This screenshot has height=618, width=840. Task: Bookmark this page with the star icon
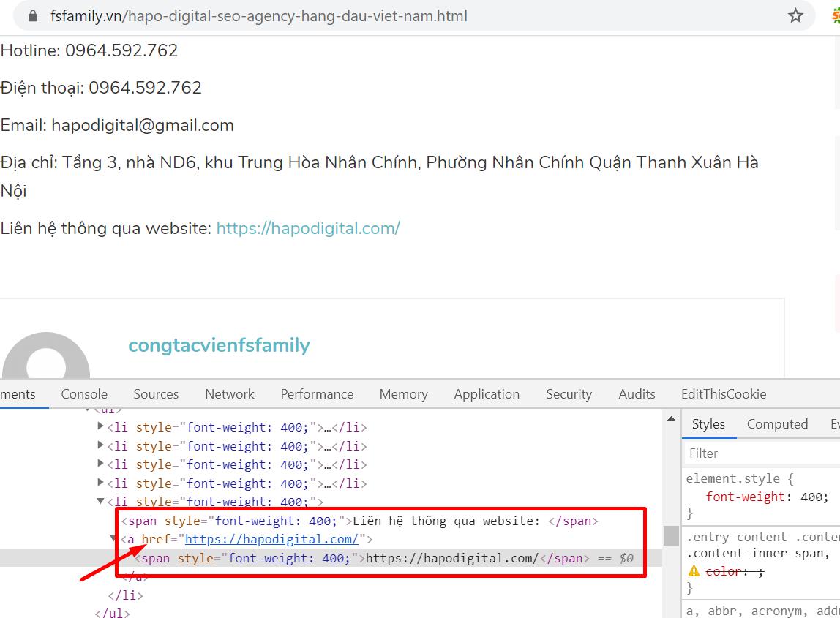(795, 15)
